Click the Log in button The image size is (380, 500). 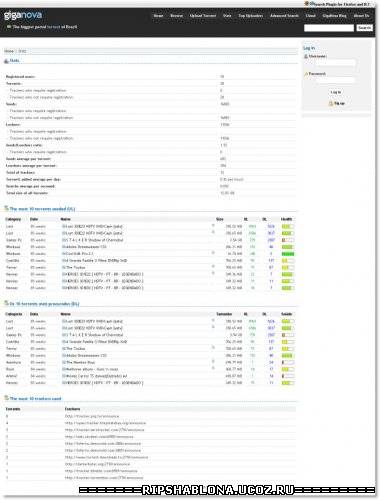click(336, 92)
